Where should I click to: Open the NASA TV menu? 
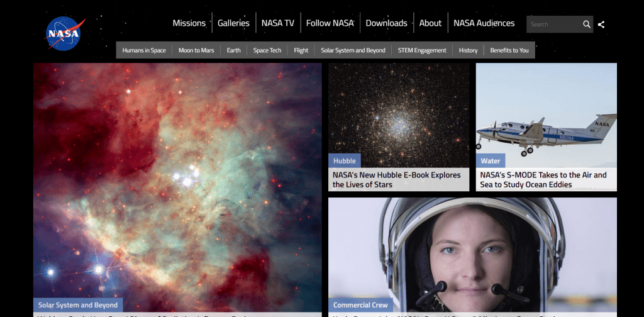(277, 23)
